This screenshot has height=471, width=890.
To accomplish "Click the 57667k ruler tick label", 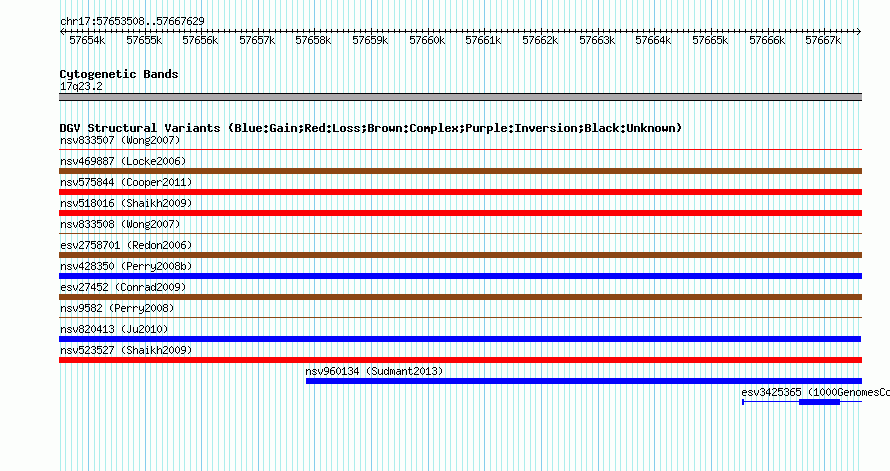I will click(x=823, y=40).
